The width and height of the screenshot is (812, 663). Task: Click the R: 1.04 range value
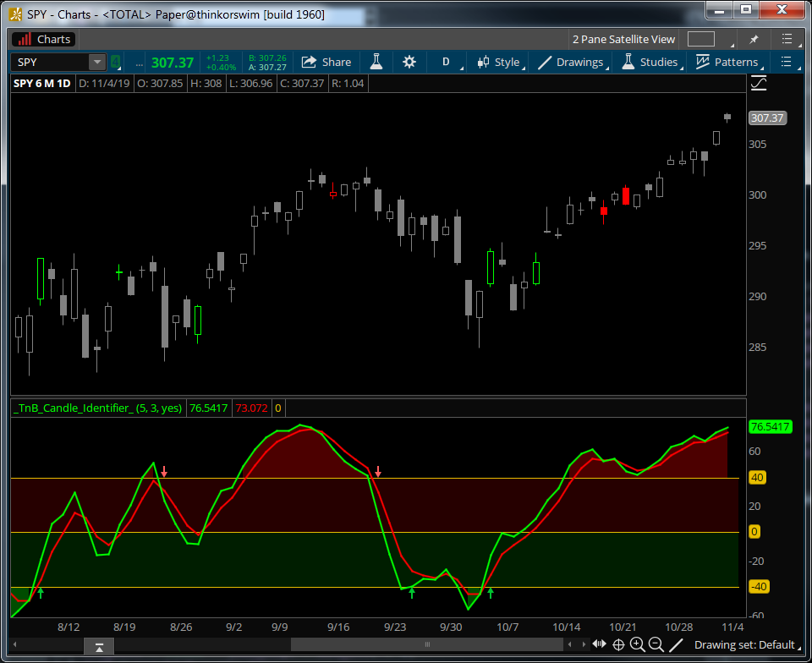click(348, 84)
